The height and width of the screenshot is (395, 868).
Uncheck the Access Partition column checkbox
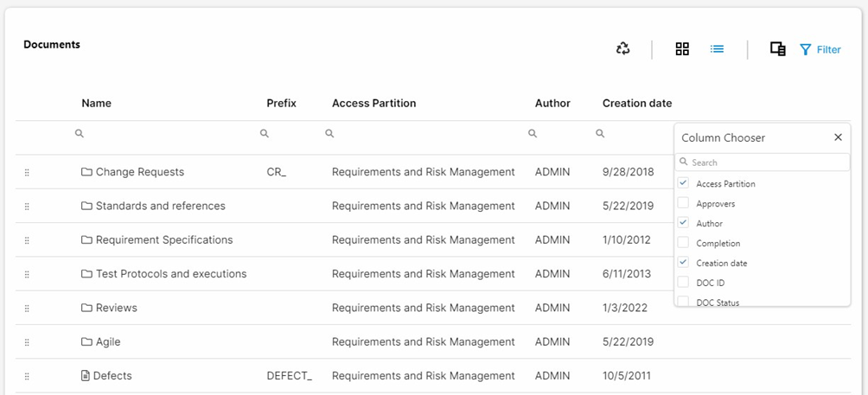684,183
